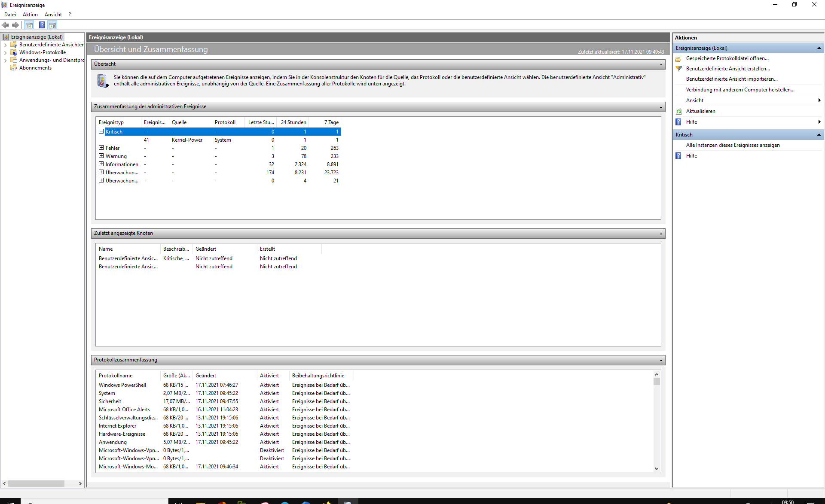
Task: Open the Ansicht submenu arrow in Aktionen pane
Action: coord(820,100)
